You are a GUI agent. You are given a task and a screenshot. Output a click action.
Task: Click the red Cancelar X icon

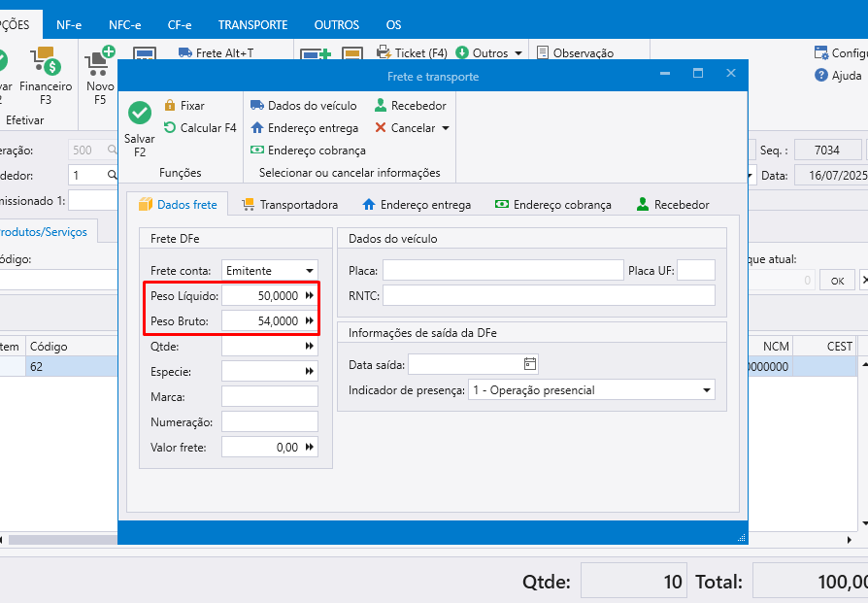tap(381, 128)
